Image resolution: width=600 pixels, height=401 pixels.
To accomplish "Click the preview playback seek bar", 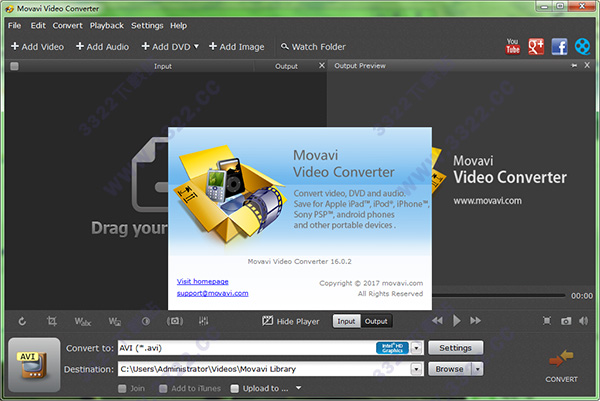I will [x=498, y=295].
